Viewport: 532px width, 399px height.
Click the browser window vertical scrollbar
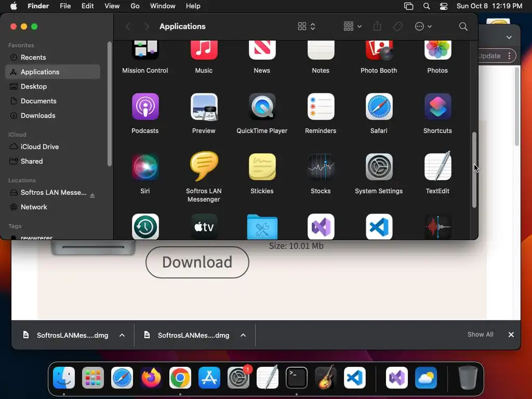click(517, 106)
